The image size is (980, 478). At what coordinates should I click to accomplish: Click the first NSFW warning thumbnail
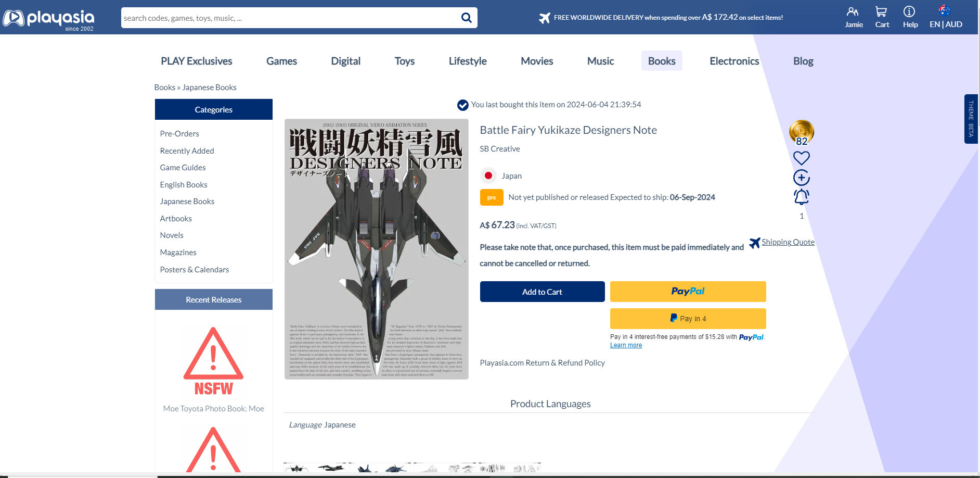coord(213,361)
